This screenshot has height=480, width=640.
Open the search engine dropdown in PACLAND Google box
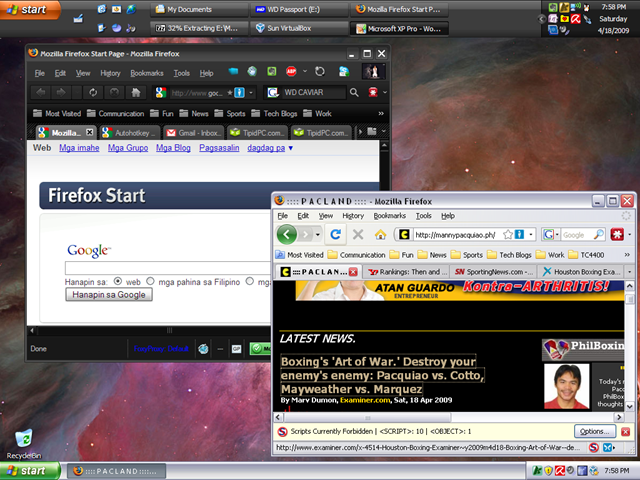click(x=557, y=235)
